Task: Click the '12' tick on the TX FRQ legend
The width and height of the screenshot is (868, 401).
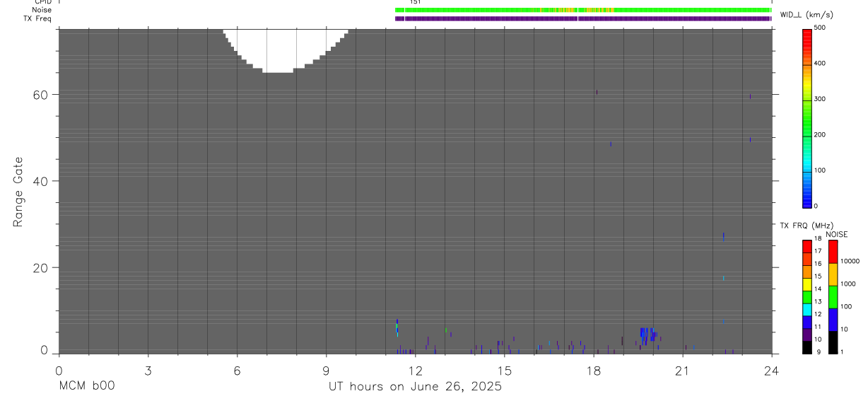Action: [819, 314]
